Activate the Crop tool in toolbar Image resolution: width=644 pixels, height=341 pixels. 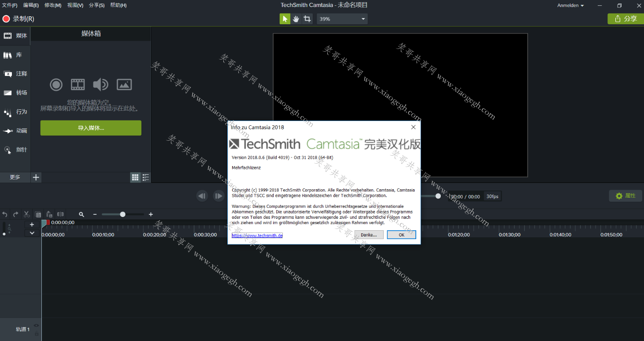(x=307, y=19)
